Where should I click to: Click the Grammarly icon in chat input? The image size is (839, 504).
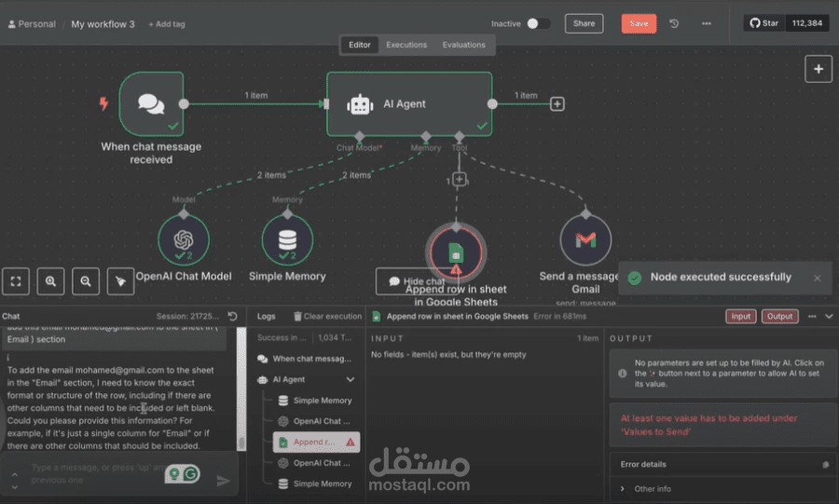tap(190, 473)
